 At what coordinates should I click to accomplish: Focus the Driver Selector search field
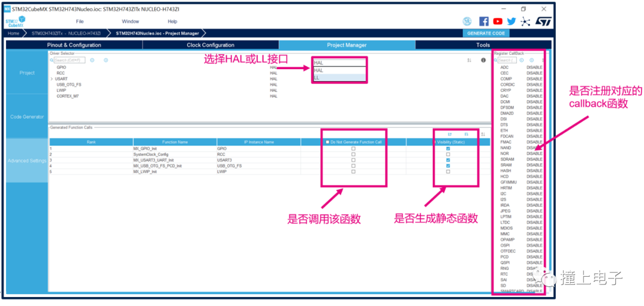pyautogui.click(x=69, y=60)
